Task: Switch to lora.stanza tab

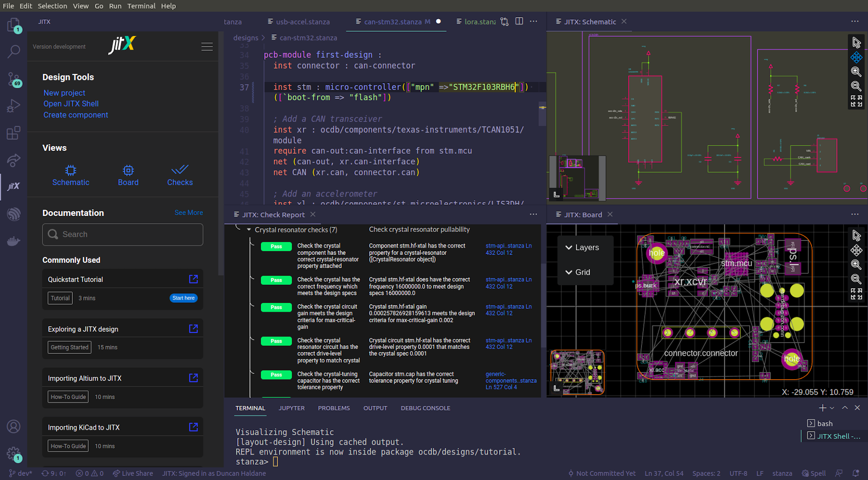Action: 476,22
